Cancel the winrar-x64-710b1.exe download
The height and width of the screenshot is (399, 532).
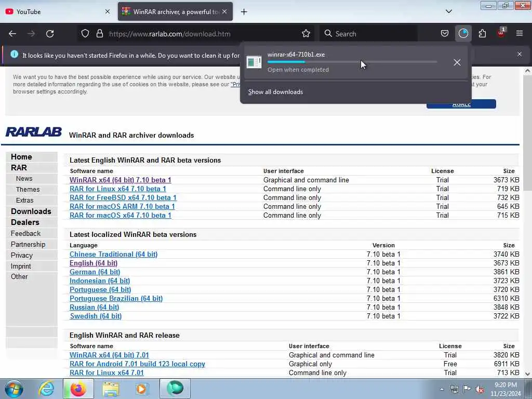click(457, 62)
